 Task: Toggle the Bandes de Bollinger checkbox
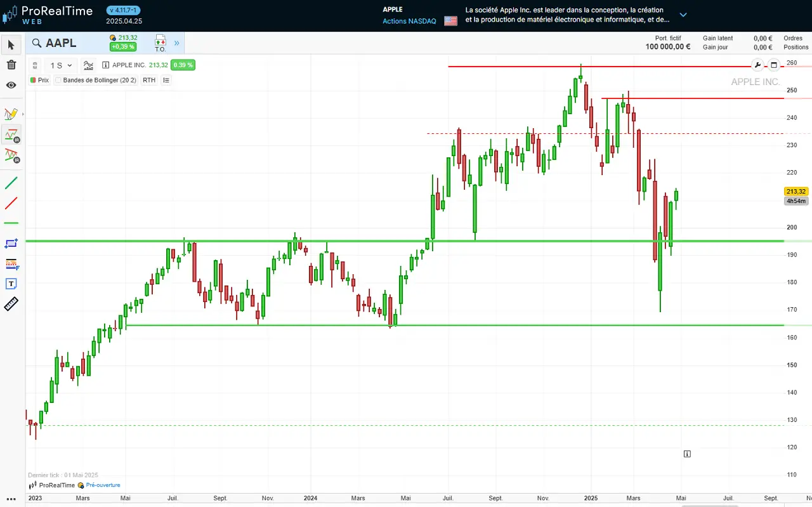(x=58, y=81)
